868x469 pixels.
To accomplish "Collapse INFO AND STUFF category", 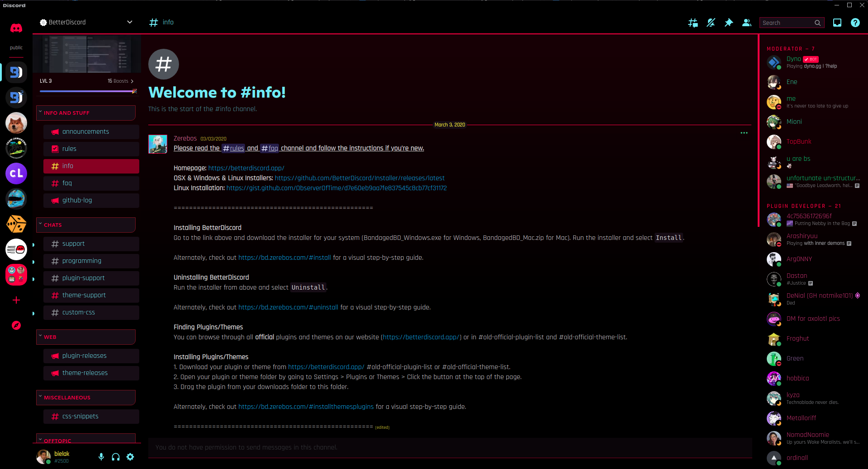I will click(x=86, y=113).
